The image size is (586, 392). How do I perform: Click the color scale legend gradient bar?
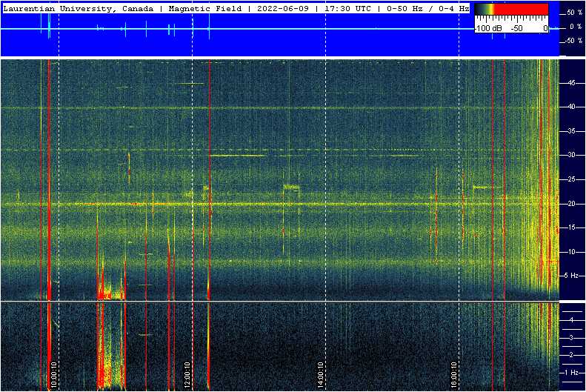[511, 10]
